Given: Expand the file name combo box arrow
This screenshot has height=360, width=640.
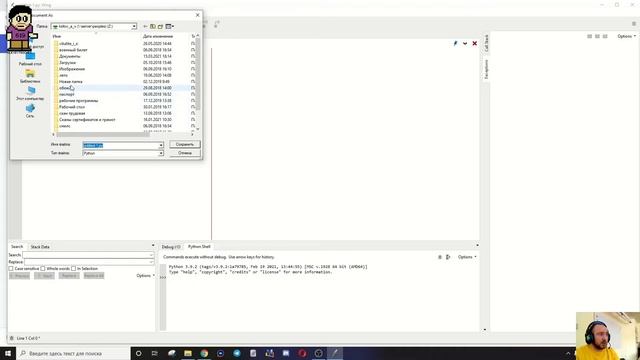Looking at the screenshot, I should [161, 145].
